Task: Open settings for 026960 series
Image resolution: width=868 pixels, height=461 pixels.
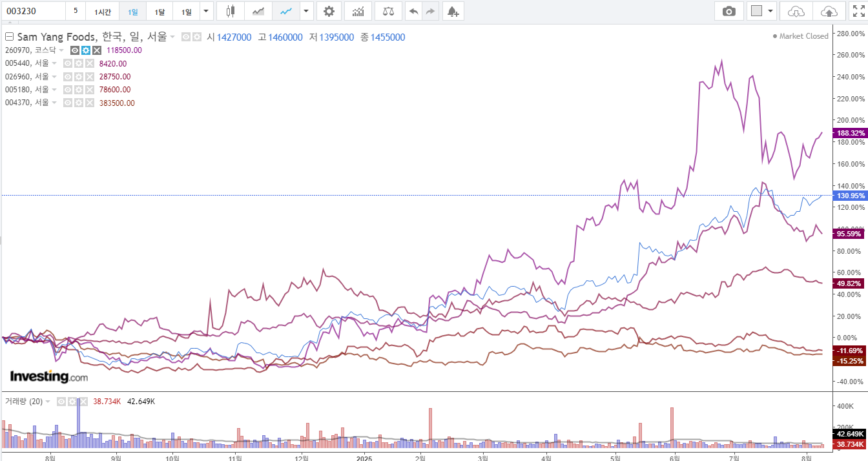Action: point(78,76)
